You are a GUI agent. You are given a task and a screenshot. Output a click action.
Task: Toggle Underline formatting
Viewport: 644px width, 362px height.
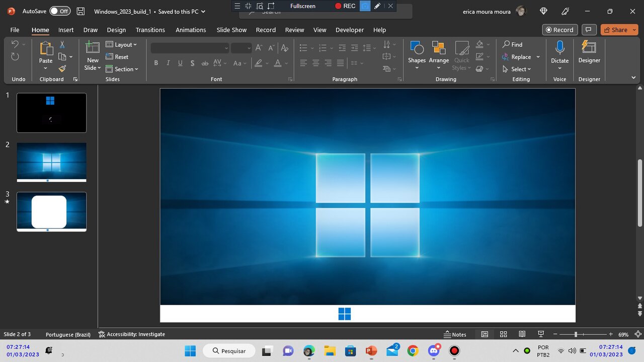point(180,63)
